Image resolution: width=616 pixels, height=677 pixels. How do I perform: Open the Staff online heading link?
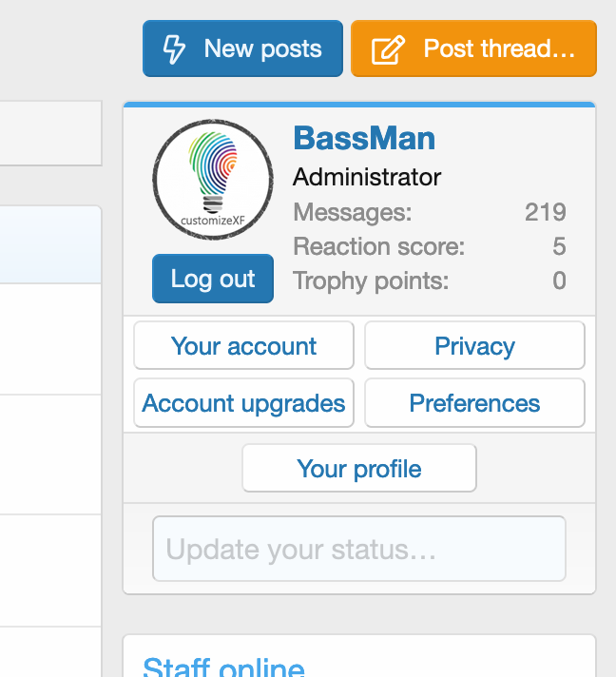[x=223, y=667]
